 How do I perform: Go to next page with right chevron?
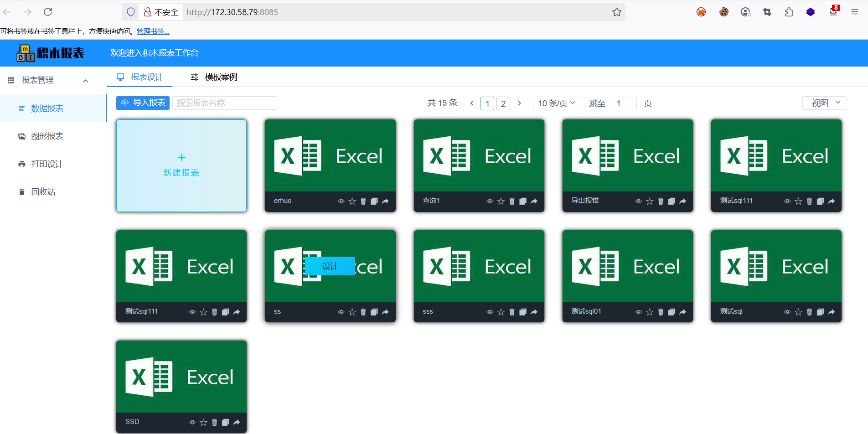click(519, 103)
